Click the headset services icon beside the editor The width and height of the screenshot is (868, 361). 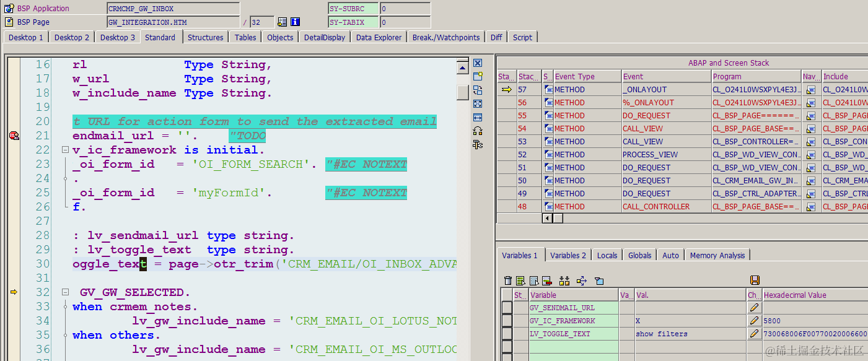pyautogui.click(x=478, y=131)
